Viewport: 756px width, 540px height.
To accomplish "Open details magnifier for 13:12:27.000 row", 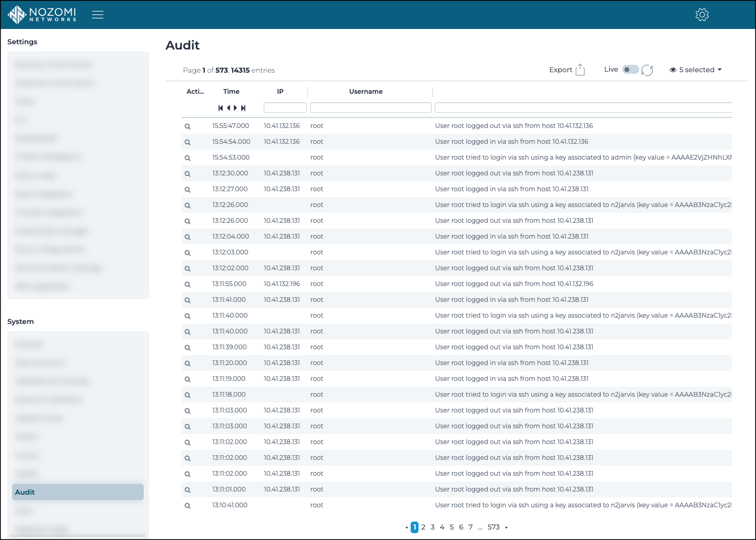I will [x=187, y=190].
